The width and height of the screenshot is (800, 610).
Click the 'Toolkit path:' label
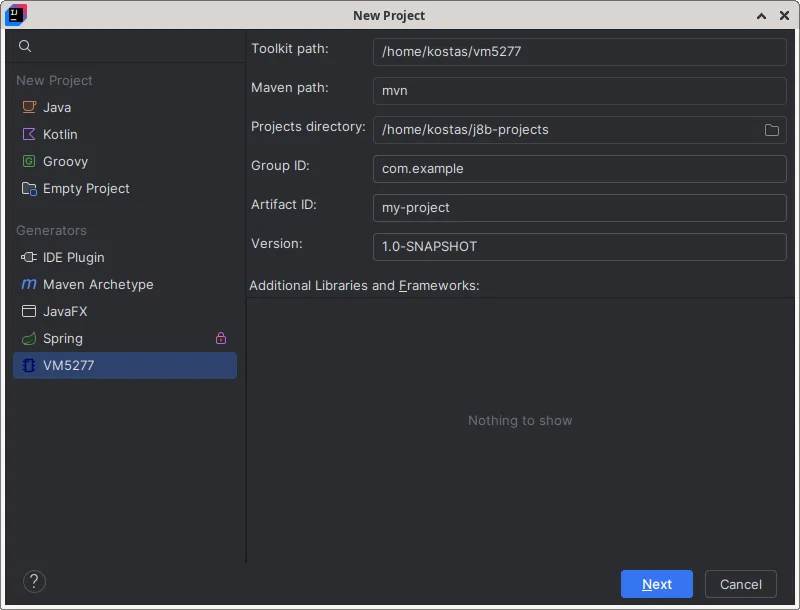[x=290, y=49]
